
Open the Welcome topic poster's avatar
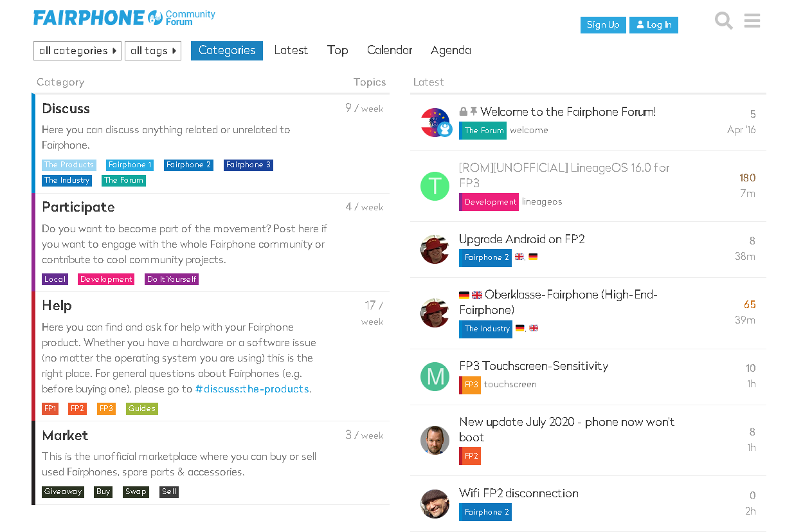(435, 122)
